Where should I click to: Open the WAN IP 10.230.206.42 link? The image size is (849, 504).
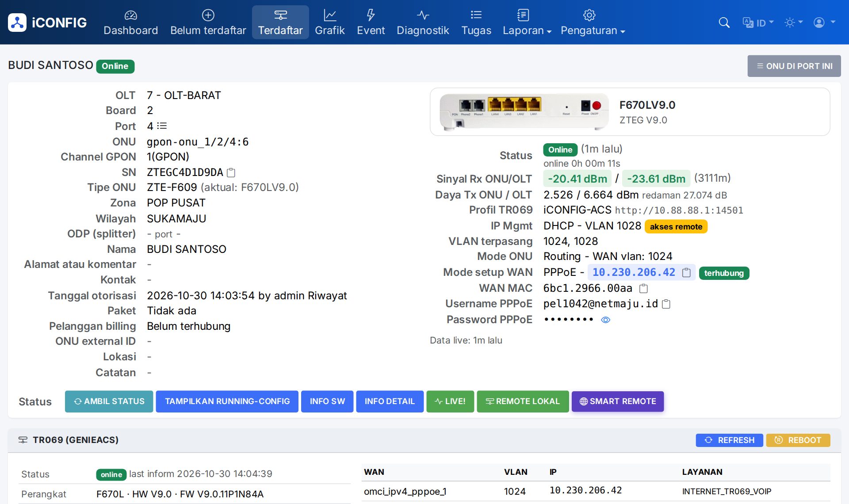click(634, 272)
